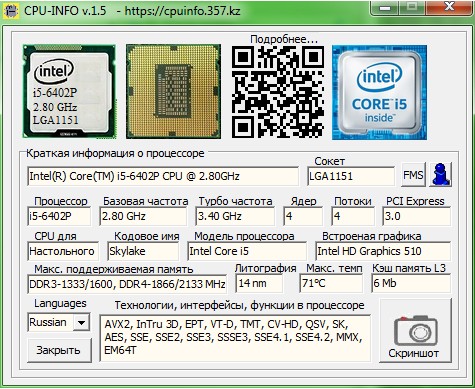Click the camera Скриншот button
Viewport: 475px width, 389px height.
pyautogui.click(x=415, y=330)
